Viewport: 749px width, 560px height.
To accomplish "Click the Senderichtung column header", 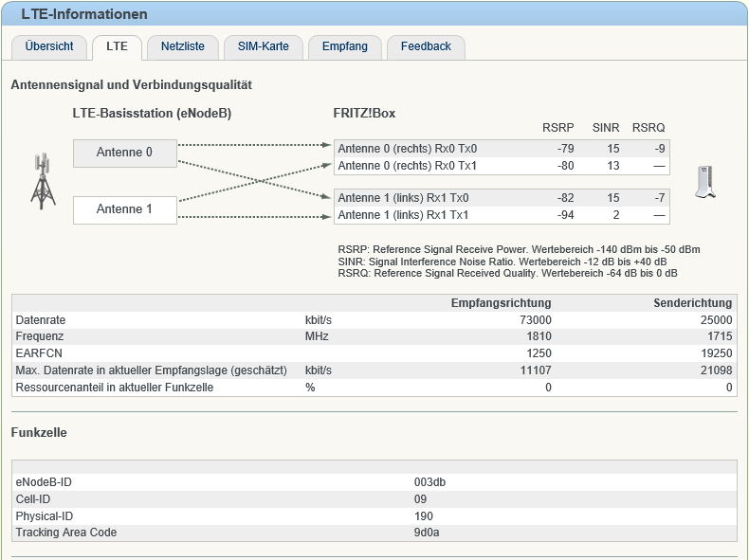I will 693,303.
